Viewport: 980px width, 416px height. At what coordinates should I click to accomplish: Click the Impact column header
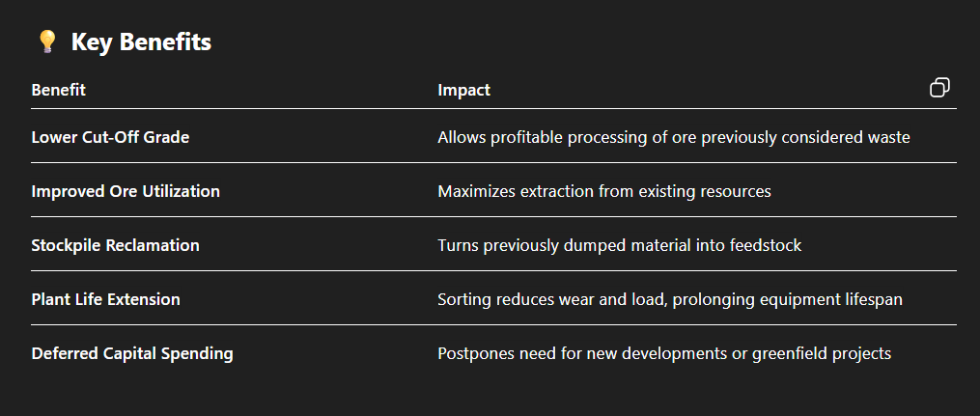463,90
